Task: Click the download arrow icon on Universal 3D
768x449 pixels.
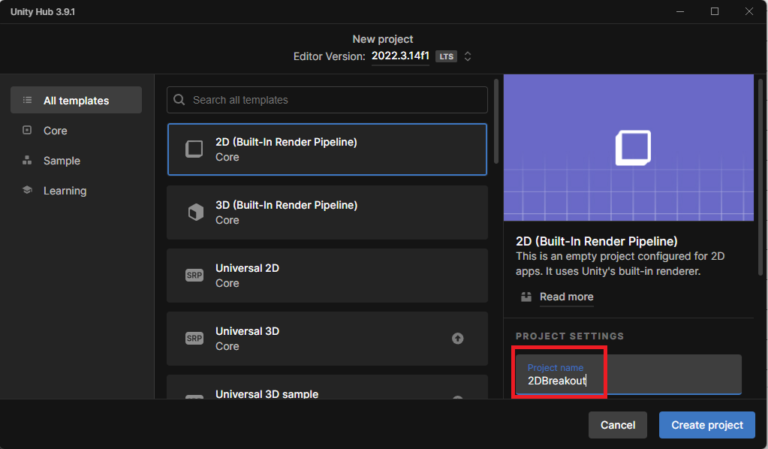Action: tap(458, 338)
